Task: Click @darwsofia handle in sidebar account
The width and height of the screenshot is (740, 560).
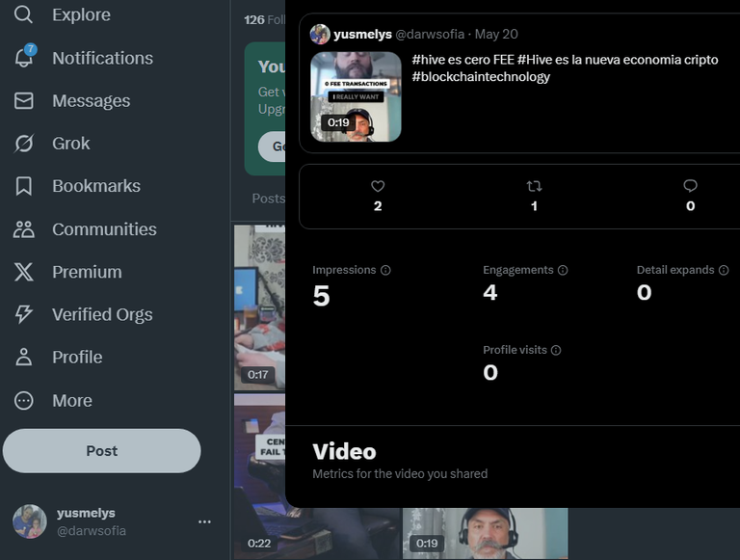Action: click(92, 531)
